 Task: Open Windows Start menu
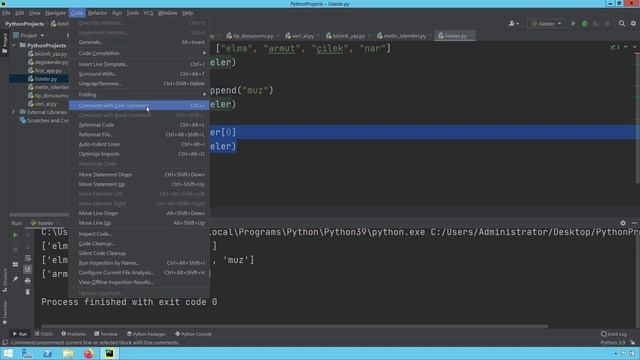pyautogui.click(x=8, y=353)
